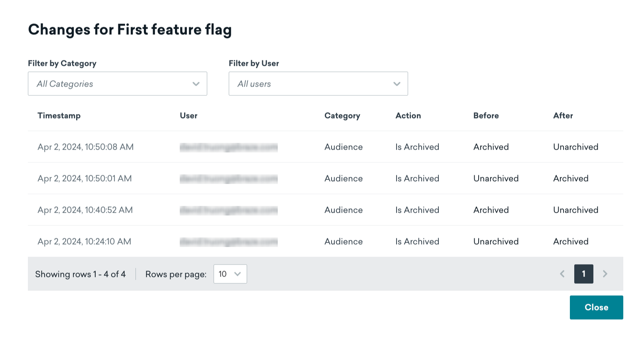Screen dimensions: 644x340
Task: Click After value Unarchived in 10:40:52 row
Action: click(576, 210)
